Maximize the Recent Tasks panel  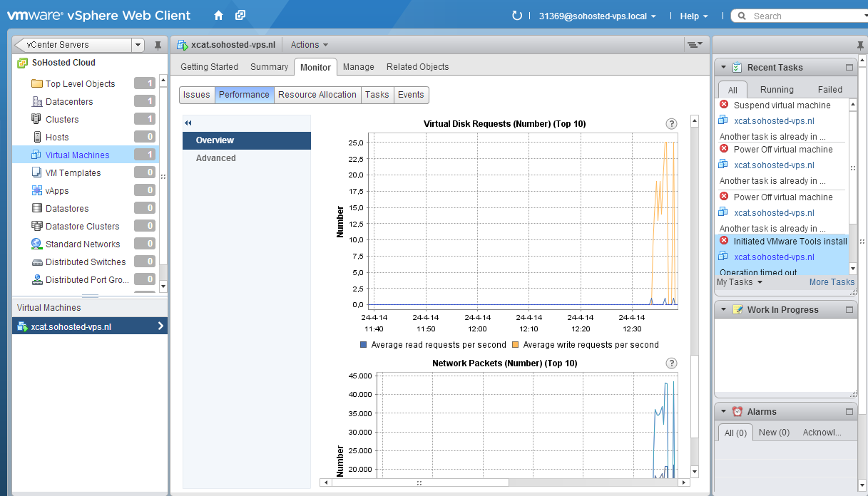click(849, 68)
